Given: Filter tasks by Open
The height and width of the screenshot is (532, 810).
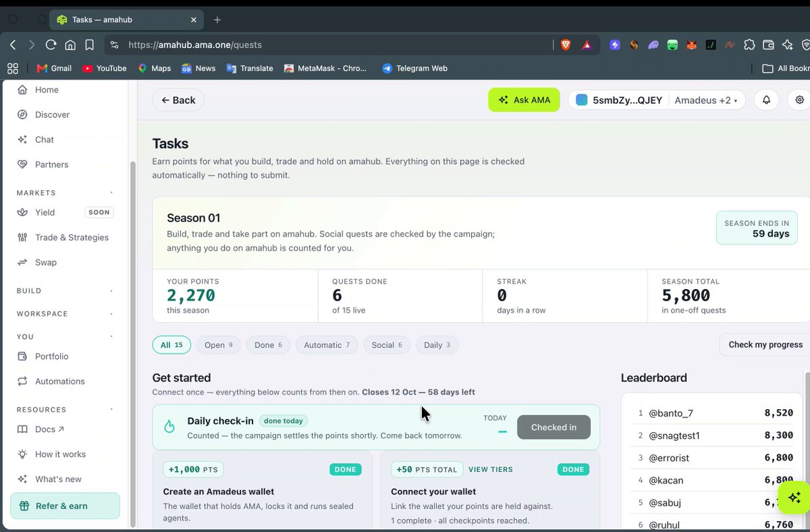Looking at the screenshot, I should [x=218, y=345].
